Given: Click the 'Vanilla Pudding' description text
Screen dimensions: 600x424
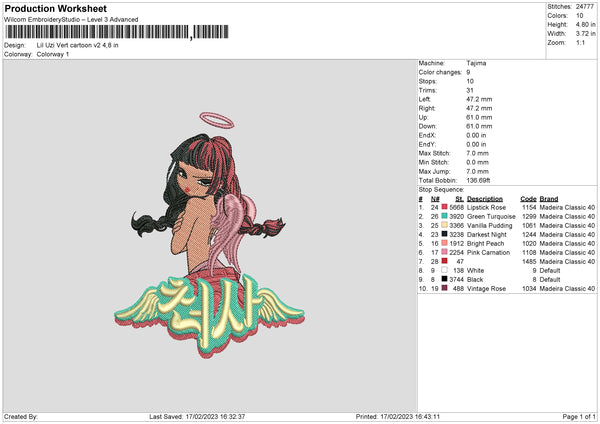Looking at the screenshot, I should click(x=489, y=225).
